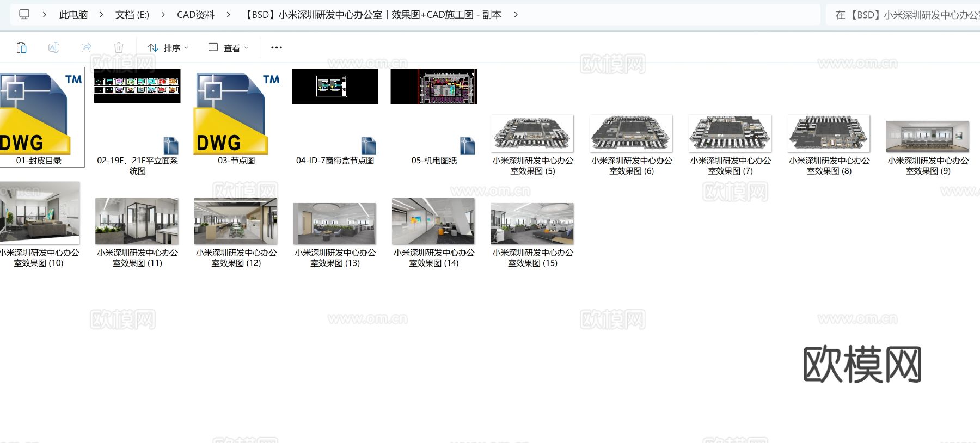Go to 此电脑 in breadcrumb
The height and width of the screenshot is (443, 980).
[x=73, y=15]
